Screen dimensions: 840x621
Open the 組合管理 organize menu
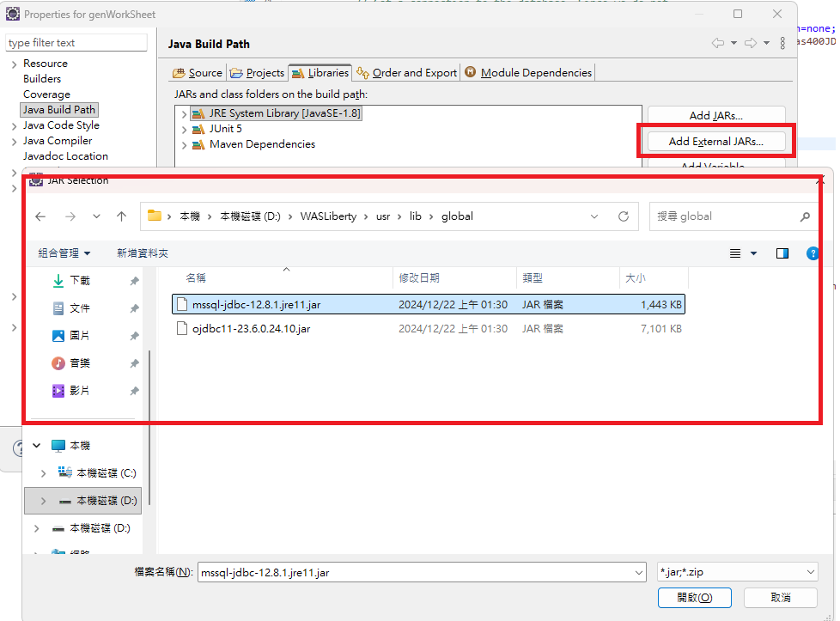click(x=64, y=253)
